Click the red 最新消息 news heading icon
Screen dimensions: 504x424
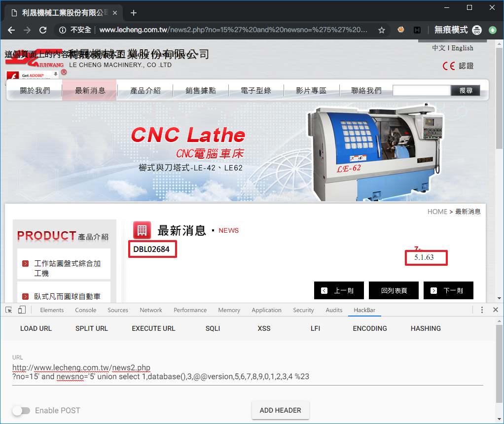(142, 230)
